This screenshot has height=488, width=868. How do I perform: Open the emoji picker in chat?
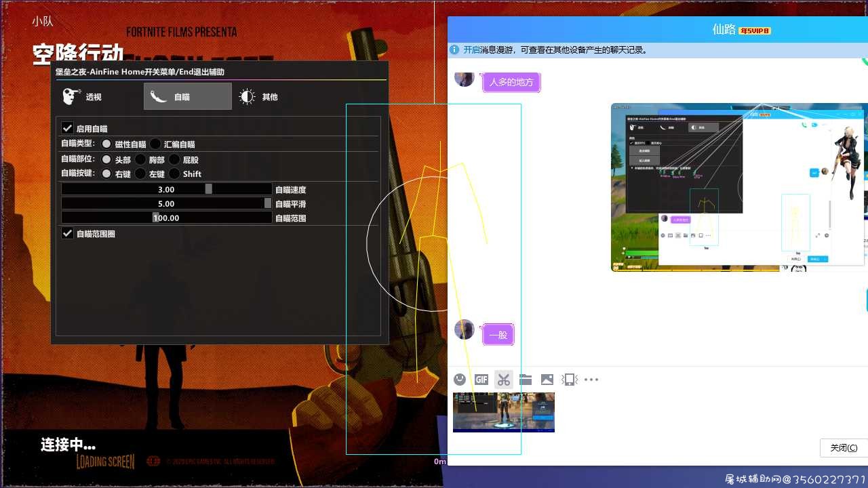point(460,380)
